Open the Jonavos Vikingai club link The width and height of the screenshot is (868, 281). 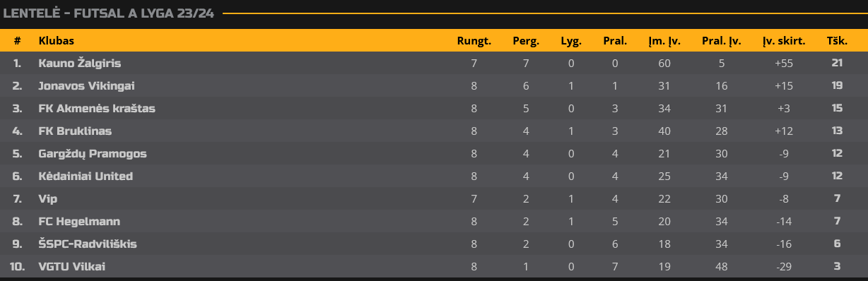86,85
